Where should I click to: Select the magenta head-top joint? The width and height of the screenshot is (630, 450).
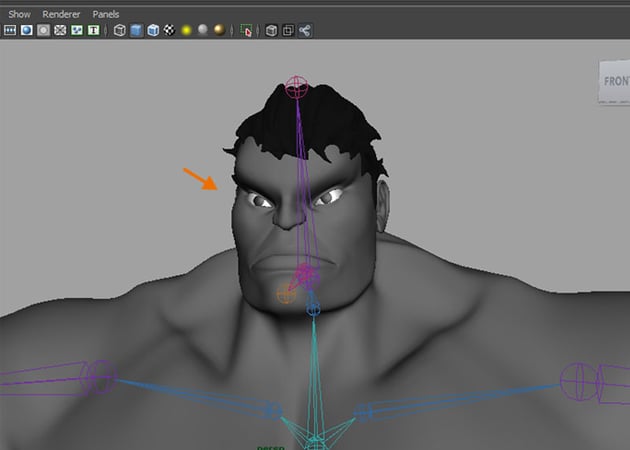tap(297, 87)
